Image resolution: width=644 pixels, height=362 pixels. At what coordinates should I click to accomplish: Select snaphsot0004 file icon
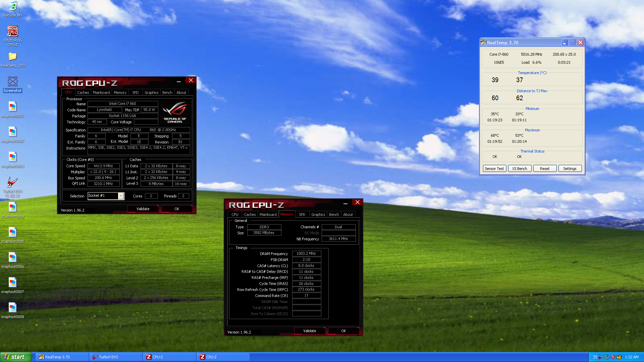coord(12,210)
